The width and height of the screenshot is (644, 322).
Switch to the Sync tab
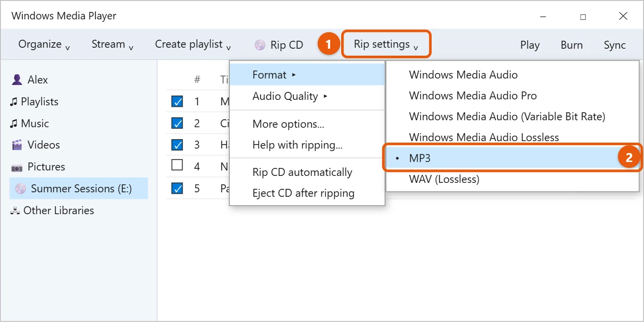[615, 45]
